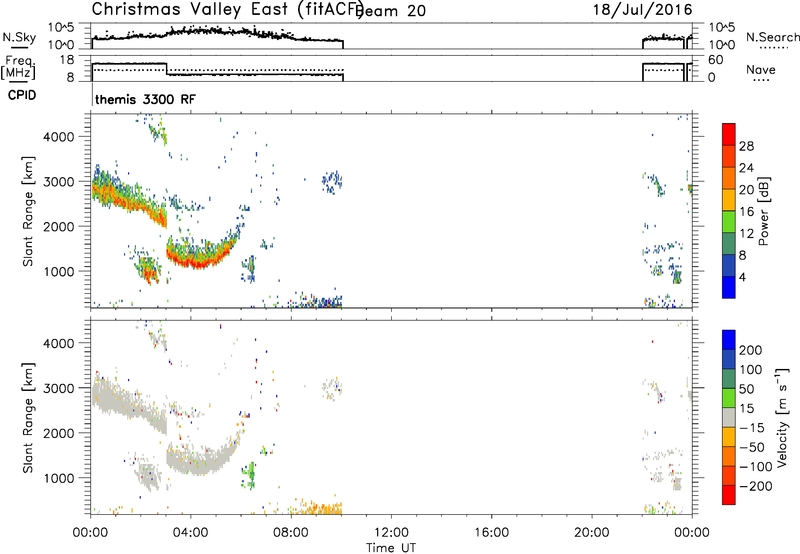Click the Slant Range [km] label of power panel
800x554 pixels.
click(x=28, y=211)
